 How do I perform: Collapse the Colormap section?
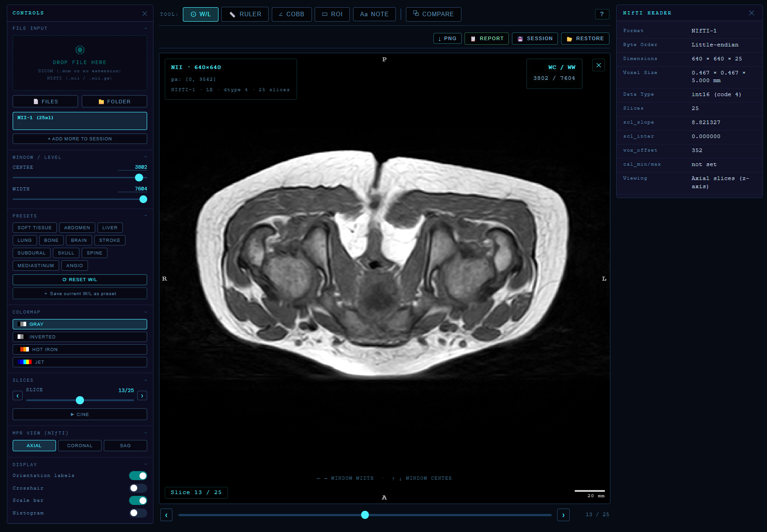point(145,312)
